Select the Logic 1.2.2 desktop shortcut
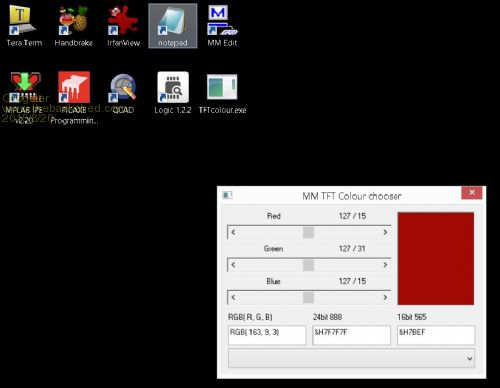The width and height of the screenshot is (500, 388). tap(173, 93)
